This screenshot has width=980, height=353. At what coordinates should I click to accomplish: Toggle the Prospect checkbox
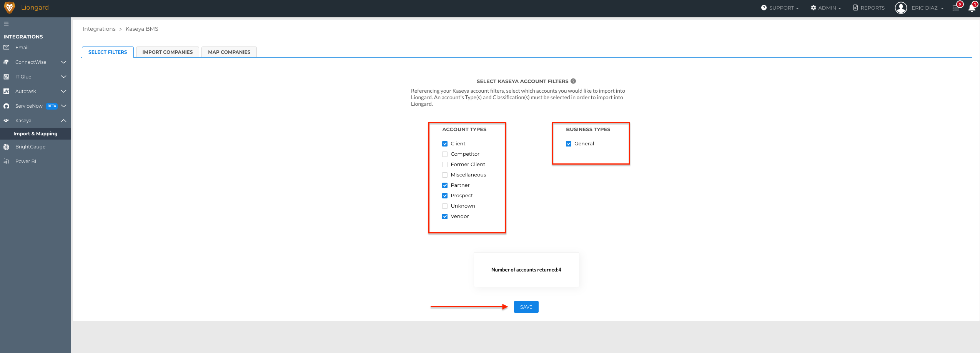tap(445, 196)
